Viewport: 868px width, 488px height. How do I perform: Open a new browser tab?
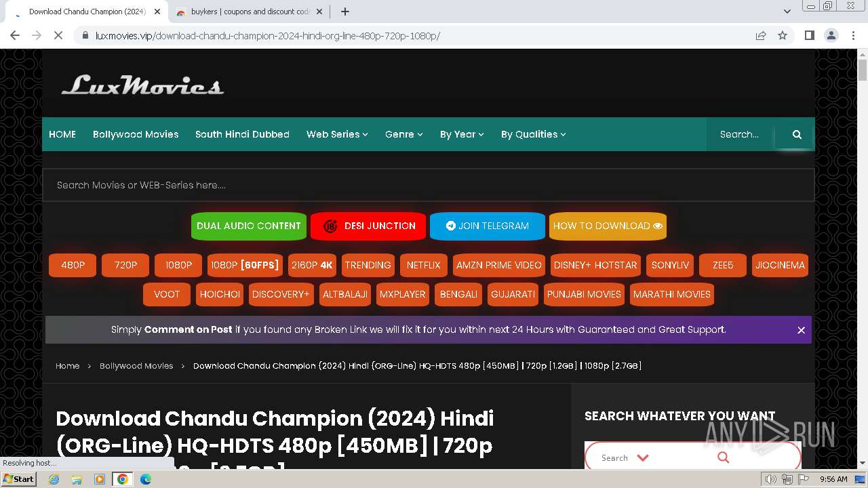[x=345, y=12]
